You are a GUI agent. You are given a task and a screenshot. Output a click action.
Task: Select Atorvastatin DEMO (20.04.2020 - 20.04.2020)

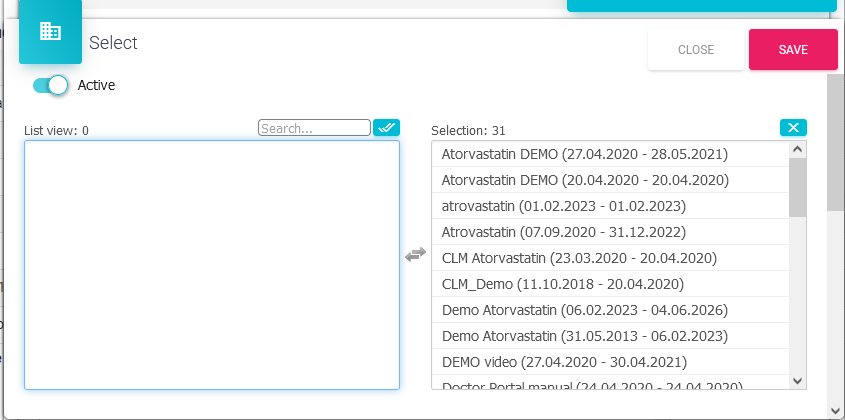pyautogui.click(x=584, y=180)
